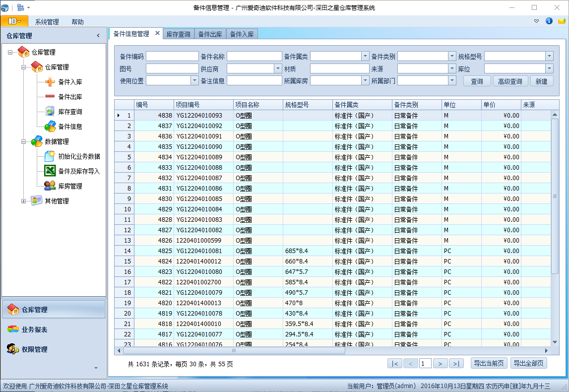Open the 系统管理 menu
Image resolution: width=569 pixels, height=392 pixels.
tap(47, 22)
